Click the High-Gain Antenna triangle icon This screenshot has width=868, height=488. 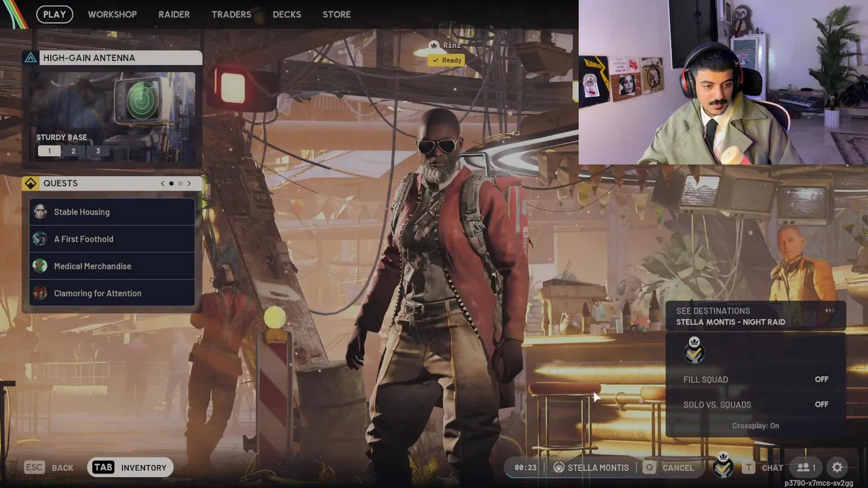[x=31, y=58]
